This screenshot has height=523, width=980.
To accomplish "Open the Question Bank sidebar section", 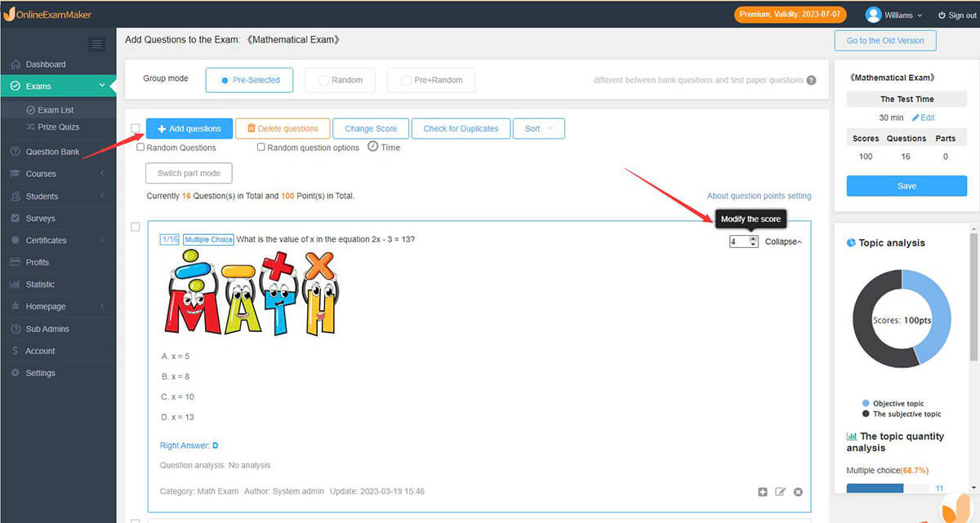I will (x=54, y=151).
